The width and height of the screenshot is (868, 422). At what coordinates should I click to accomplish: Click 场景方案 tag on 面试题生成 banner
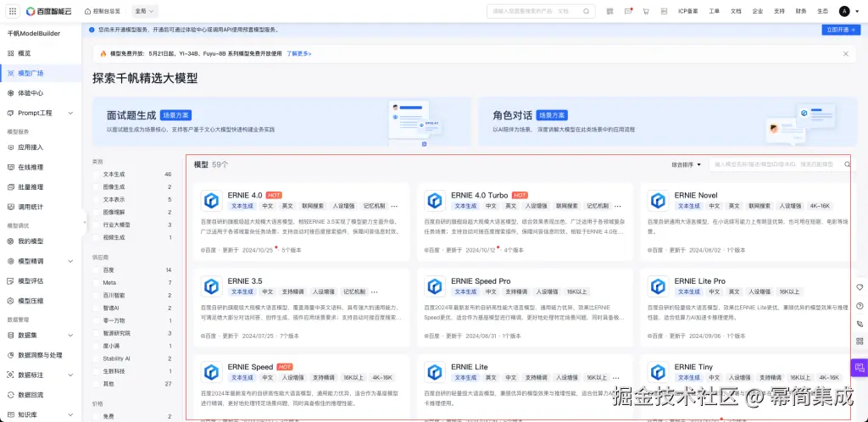pos(176,115)
